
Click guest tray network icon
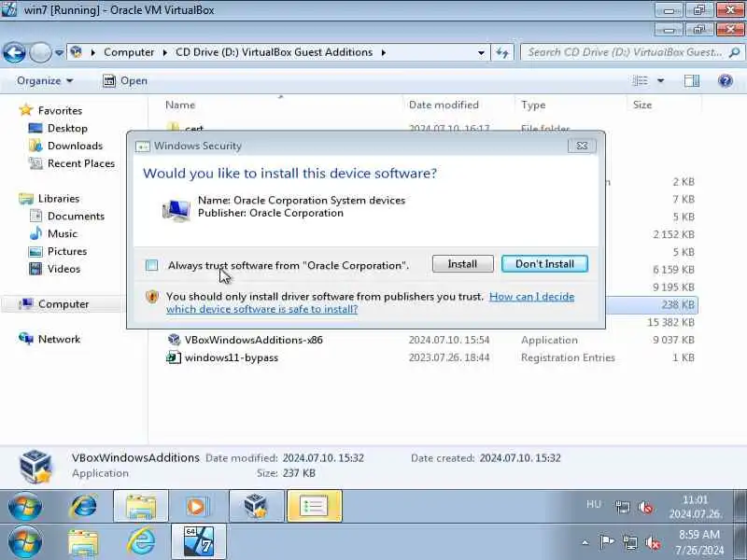622,507
